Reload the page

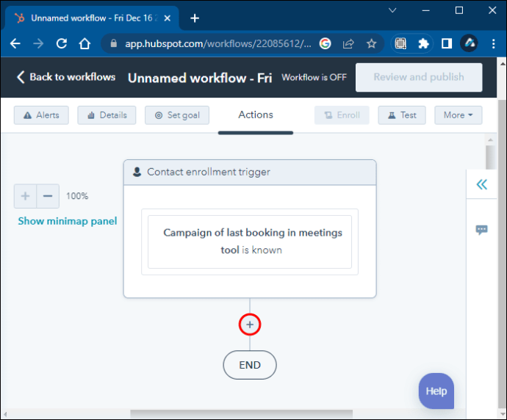62,43
